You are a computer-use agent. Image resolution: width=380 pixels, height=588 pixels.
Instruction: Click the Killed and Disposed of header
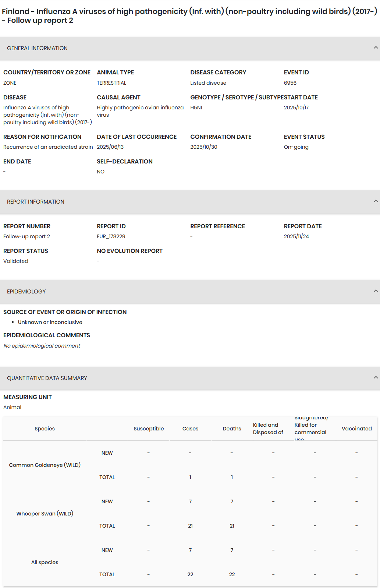pos(268,429)
